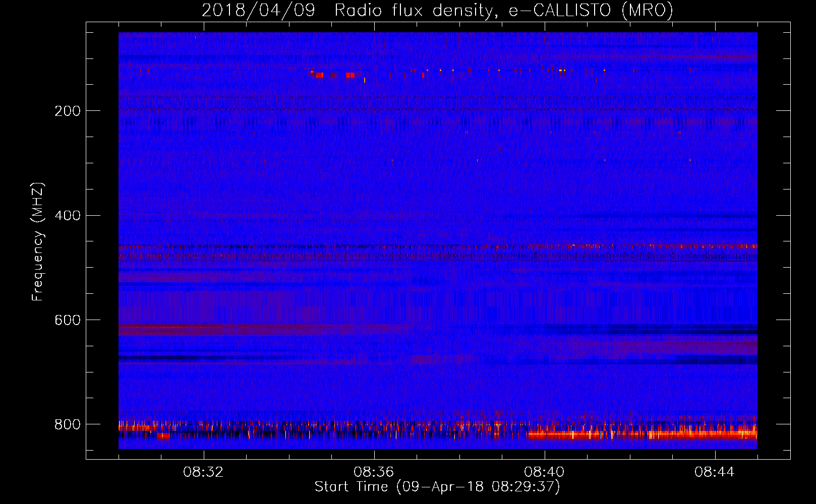This screenshot has height=504, width=816.
Task: Click the 'Frequency (MHZ)' axis label
Action: (37, 241)
